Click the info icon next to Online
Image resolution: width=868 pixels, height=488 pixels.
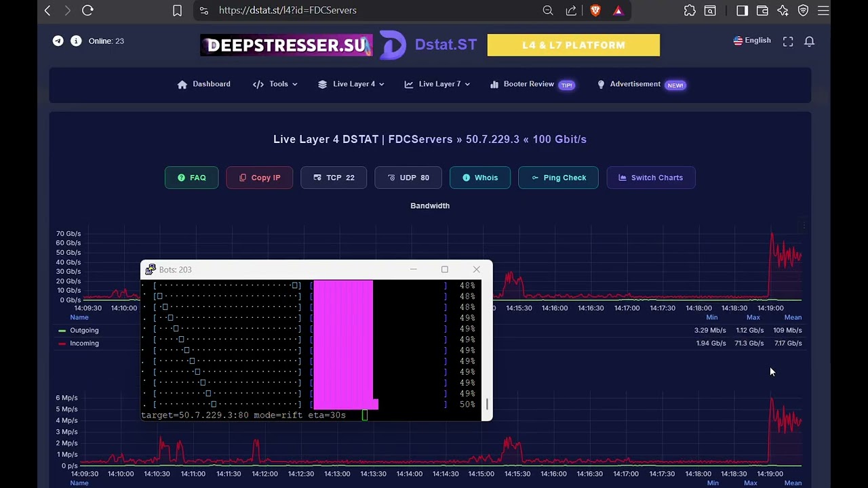tap(76, 41)
